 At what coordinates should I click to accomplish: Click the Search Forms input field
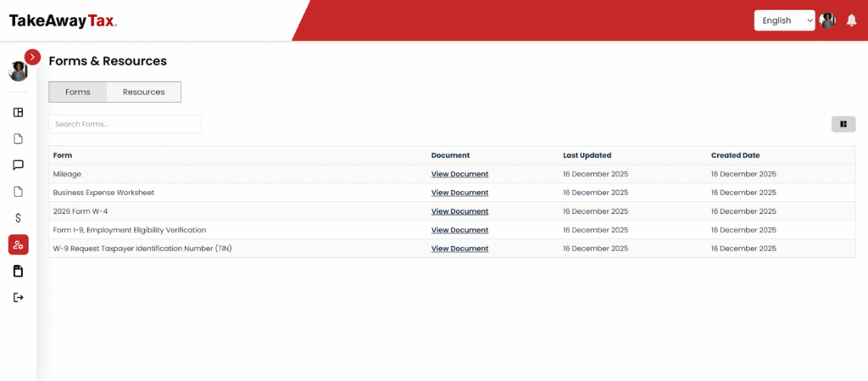pos(125,124)
